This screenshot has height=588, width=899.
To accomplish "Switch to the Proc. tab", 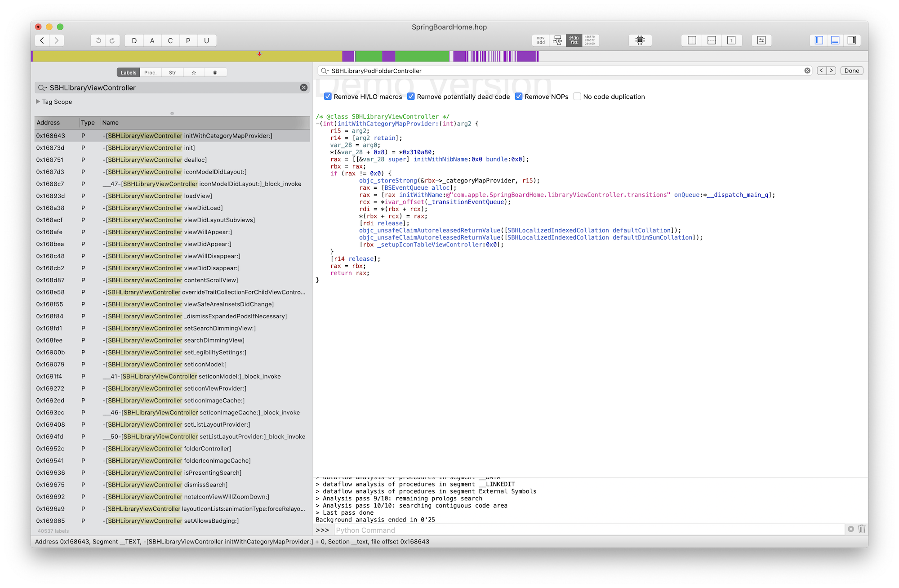I will point(151,72).
